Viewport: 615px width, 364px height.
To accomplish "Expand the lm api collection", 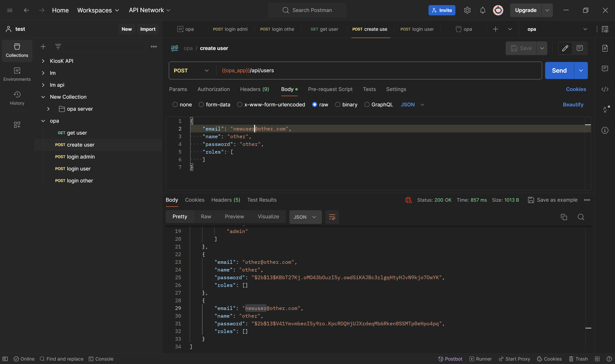I will [43, 85].
